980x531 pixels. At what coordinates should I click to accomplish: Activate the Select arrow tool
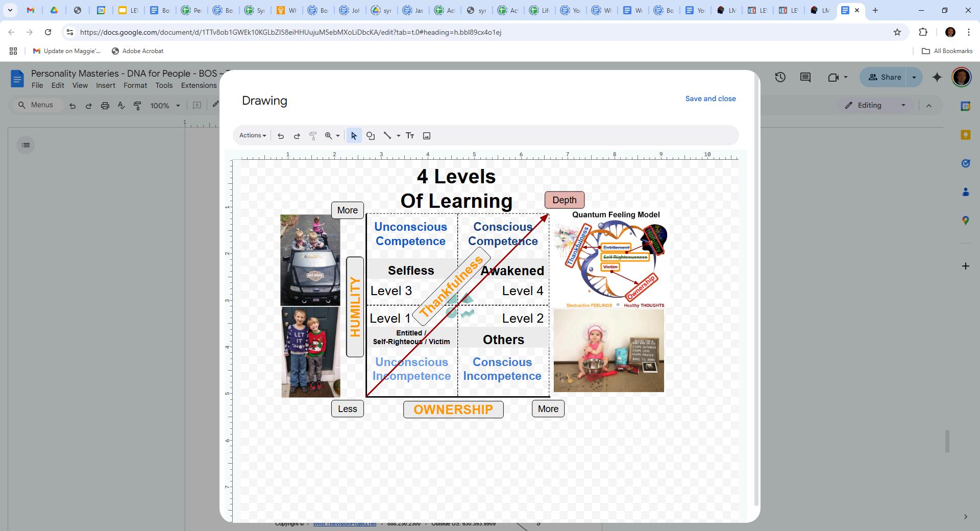tap(354, 136)
